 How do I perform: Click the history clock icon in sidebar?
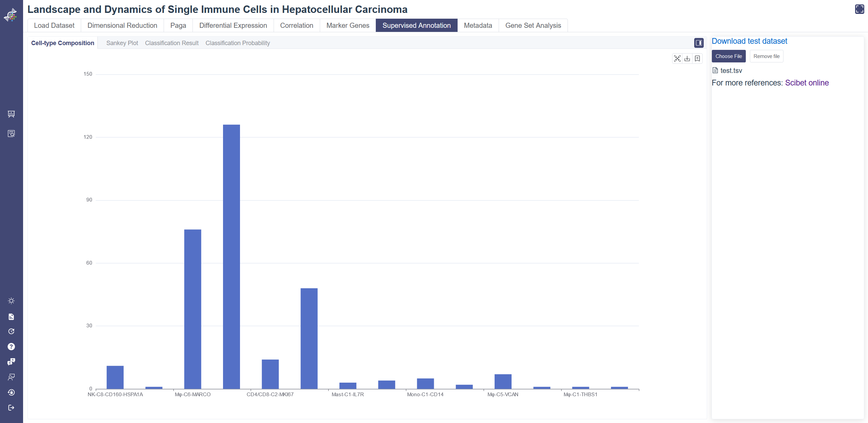tap(11, 331)
